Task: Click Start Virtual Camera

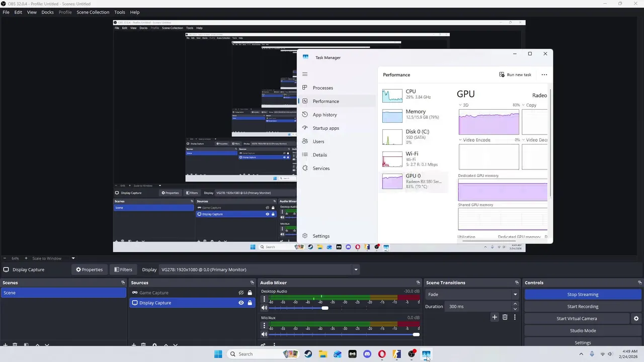Action: [577, 319]
